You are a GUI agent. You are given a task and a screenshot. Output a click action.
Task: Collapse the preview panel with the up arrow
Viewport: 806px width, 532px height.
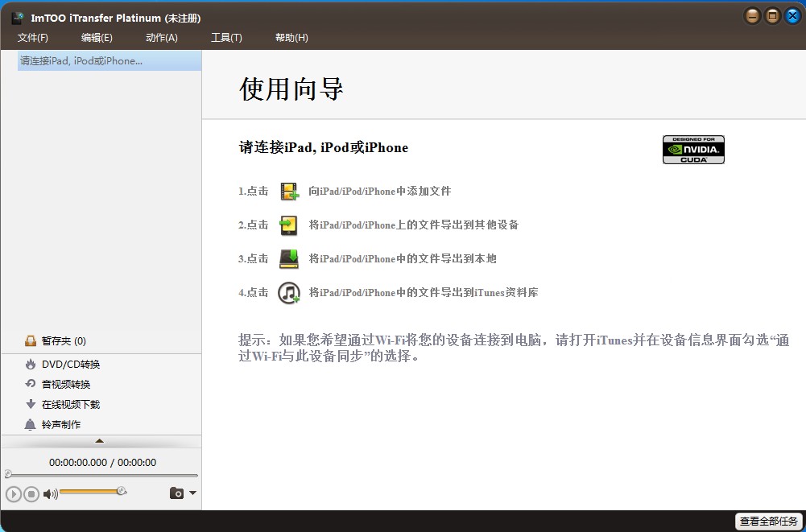tap(100, 441)
